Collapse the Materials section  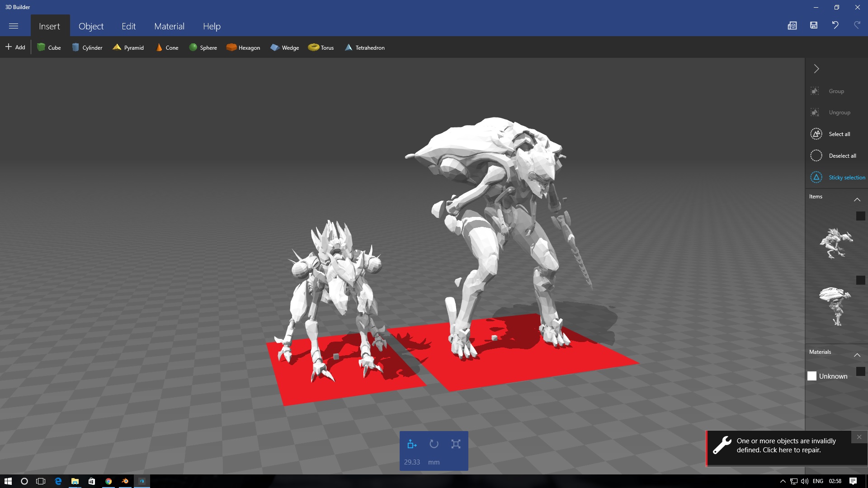point(857,355)
